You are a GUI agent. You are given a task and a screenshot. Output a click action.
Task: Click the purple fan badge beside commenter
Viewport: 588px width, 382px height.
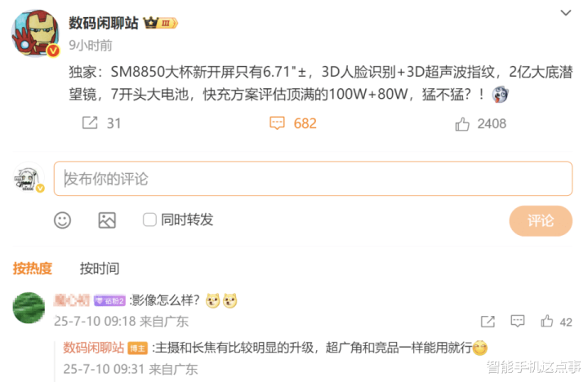click(109, 300)
